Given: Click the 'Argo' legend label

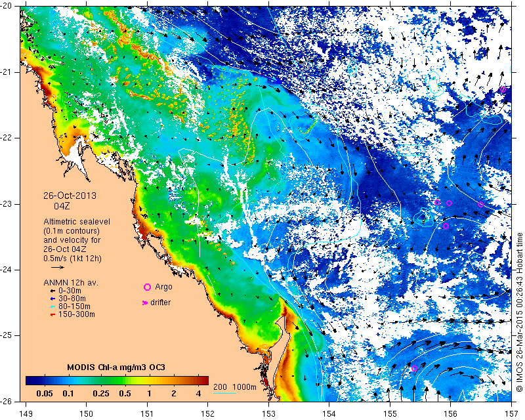Looking at the screenshot, I should (163, 287).
